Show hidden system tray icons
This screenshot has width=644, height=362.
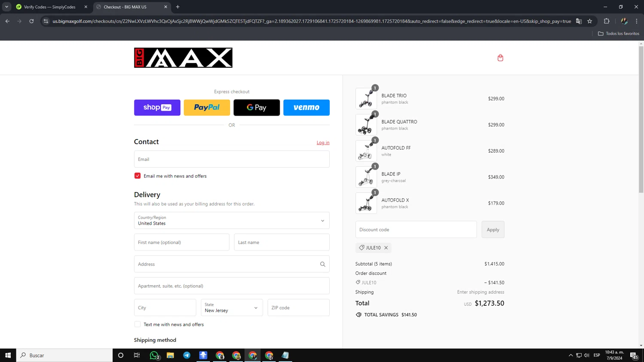point(571,355)
